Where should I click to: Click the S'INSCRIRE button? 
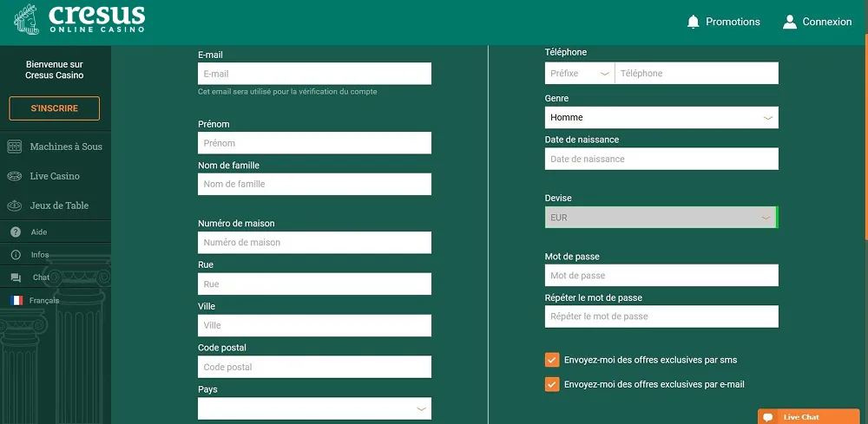click(54, 108)
